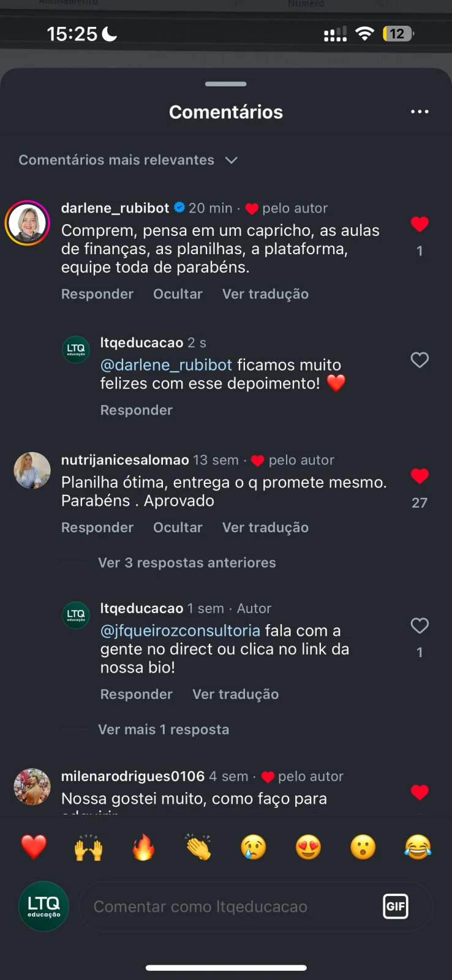This screenshot has height=980, width=452.
Task: Select the laughing emoji reaction
Action: coord(418,847)
